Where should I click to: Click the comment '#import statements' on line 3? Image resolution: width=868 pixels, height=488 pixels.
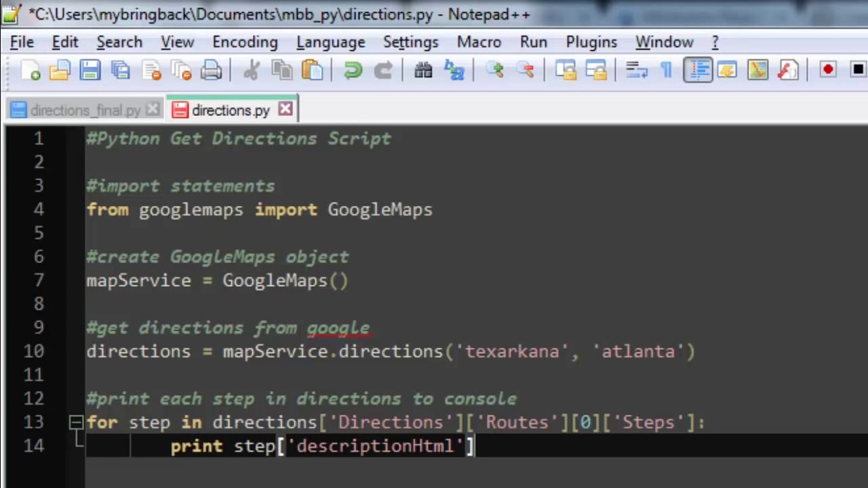[180, 186]
